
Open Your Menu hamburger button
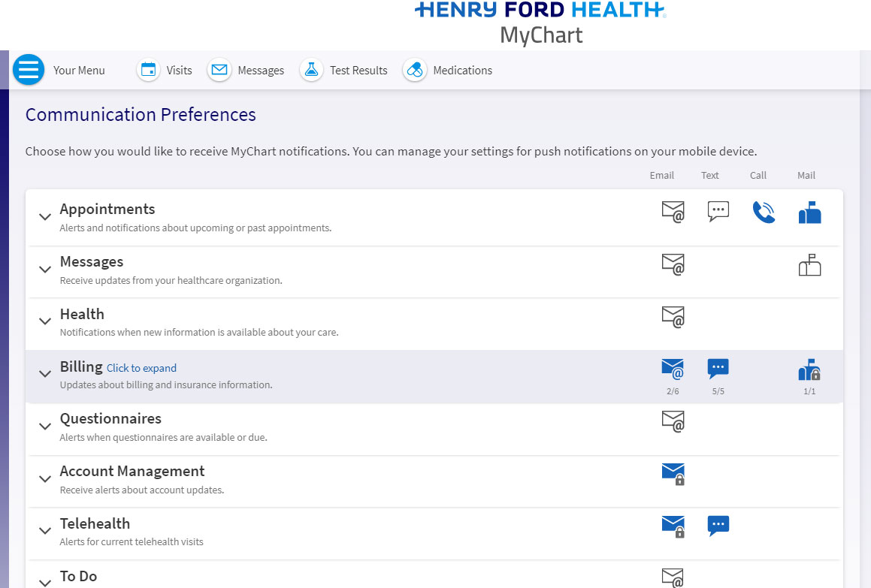coord(29,70)
